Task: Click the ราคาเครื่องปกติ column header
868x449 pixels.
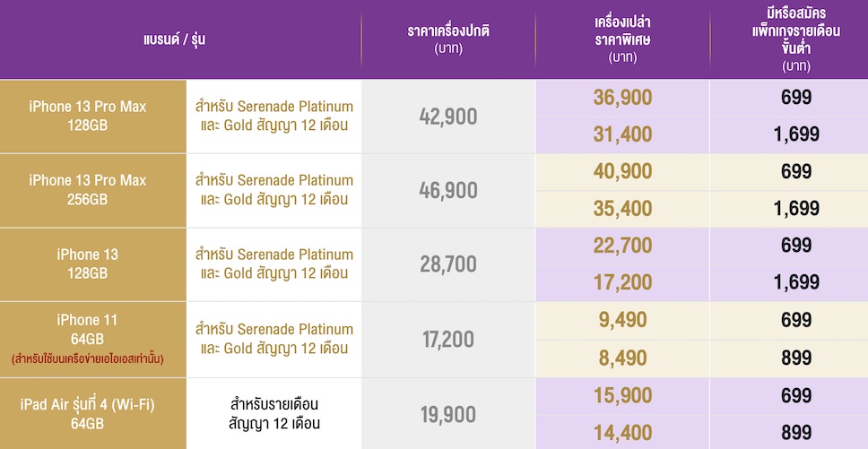Action: click(x=447, y=39)
